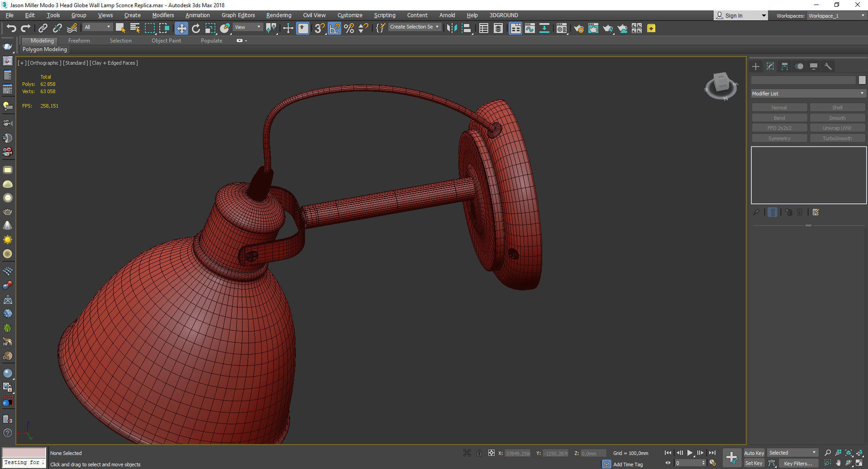Image resolution: width=868 pixels, height=469 pixels.
Task: Open the Modifier List dropdown
Action: [808, 94]
